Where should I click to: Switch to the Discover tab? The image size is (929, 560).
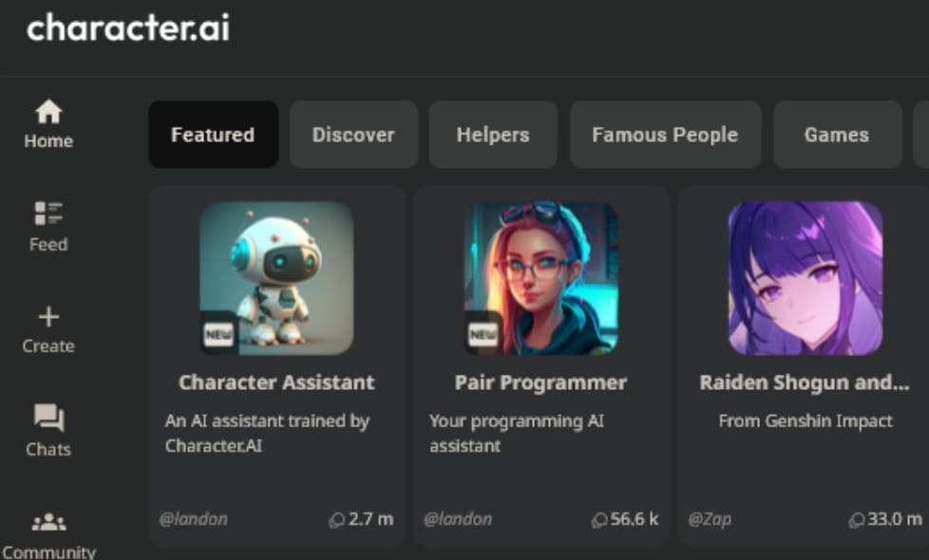click(353, 135)
